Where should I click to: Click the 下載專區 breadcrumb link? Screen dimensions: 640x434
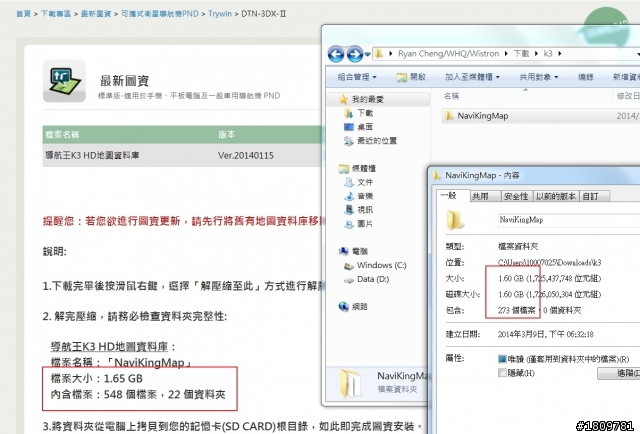tap(56, 14)
